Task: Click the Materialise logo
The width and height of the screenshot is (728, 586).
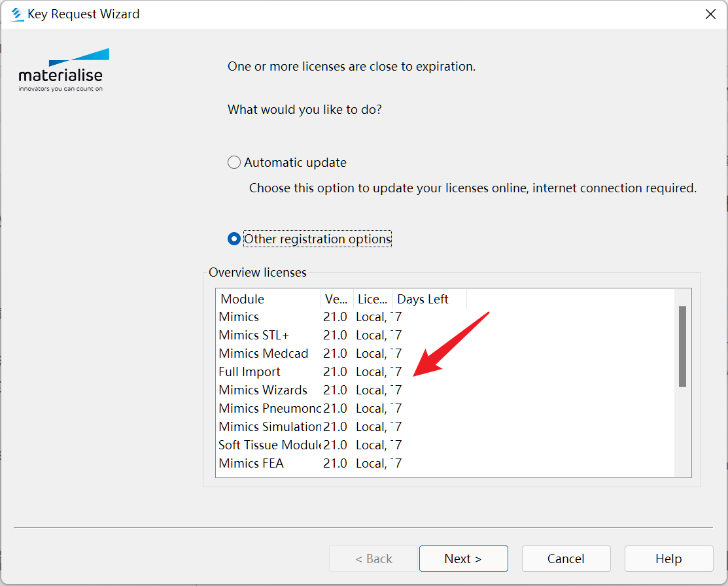Action: pyautogui.click(x=63, y=70)
